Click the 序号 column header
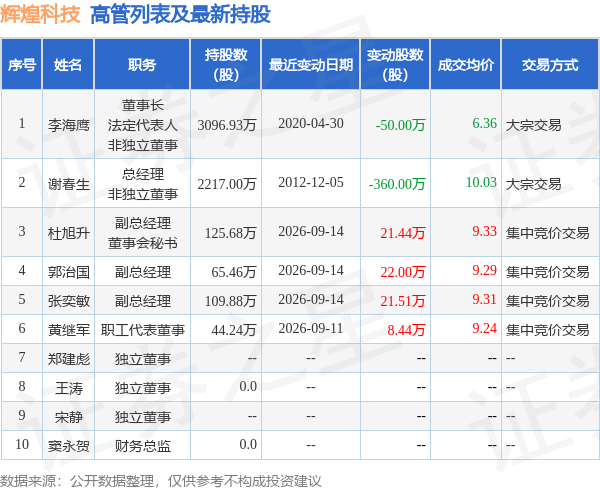 coord(22,64)
